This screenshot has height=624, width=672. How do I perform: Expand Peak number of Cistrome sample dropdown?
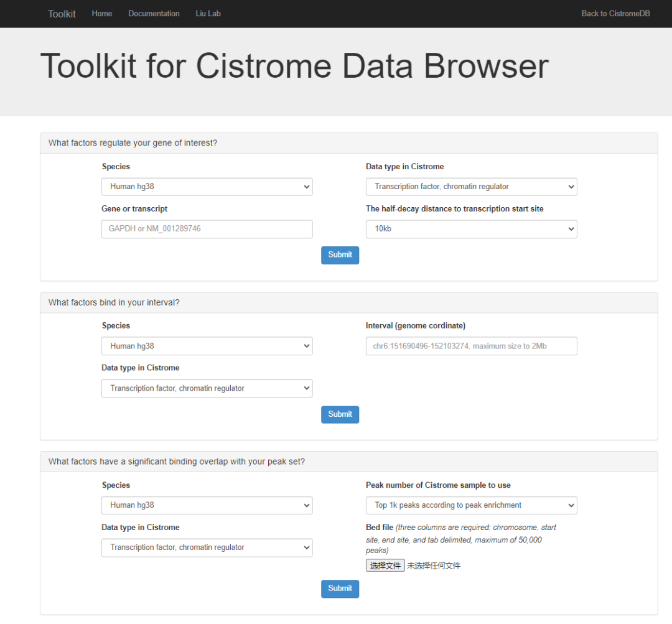coord(472,505)
